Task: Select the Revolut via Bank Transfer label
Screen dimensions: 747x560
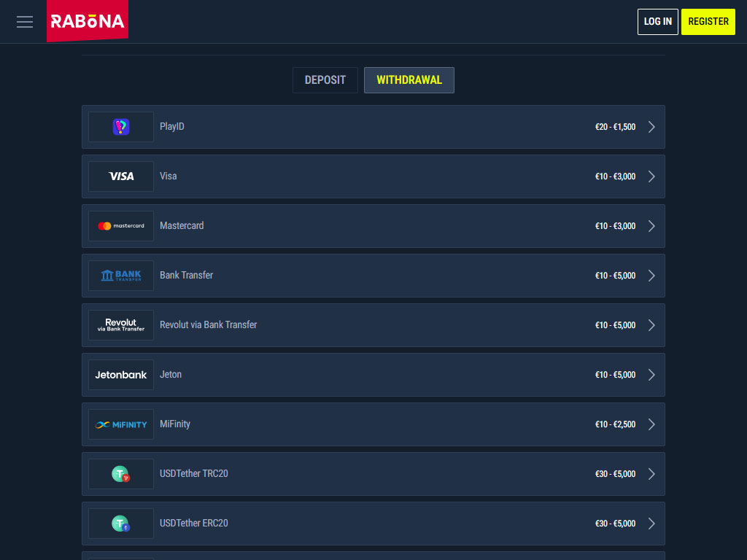Action: click(x=208, y=325)
